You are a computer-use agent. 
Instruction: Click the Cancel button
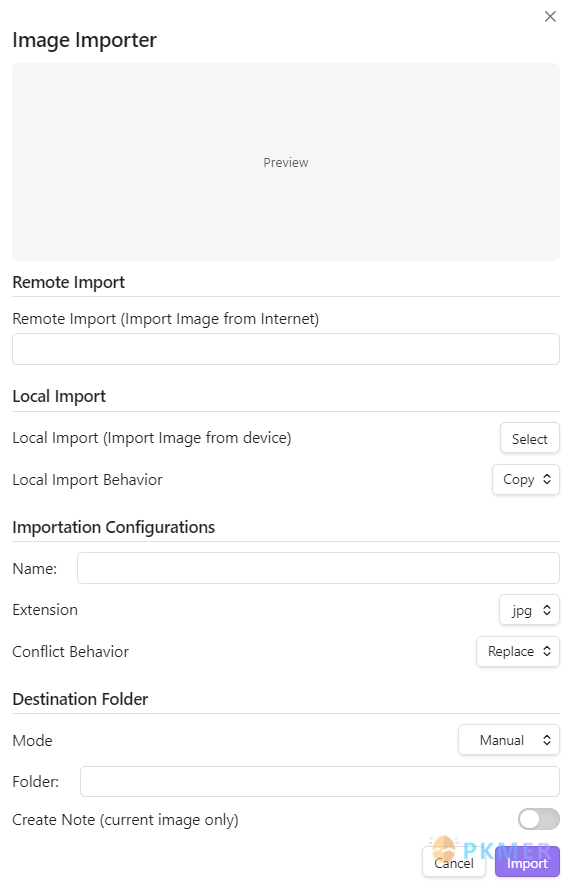click(454, 863)
